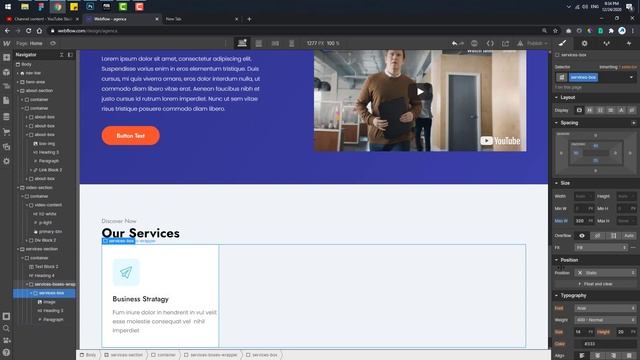Open the search icon in left sidebar
Screen dimensions: 640x360
[7, 328]
